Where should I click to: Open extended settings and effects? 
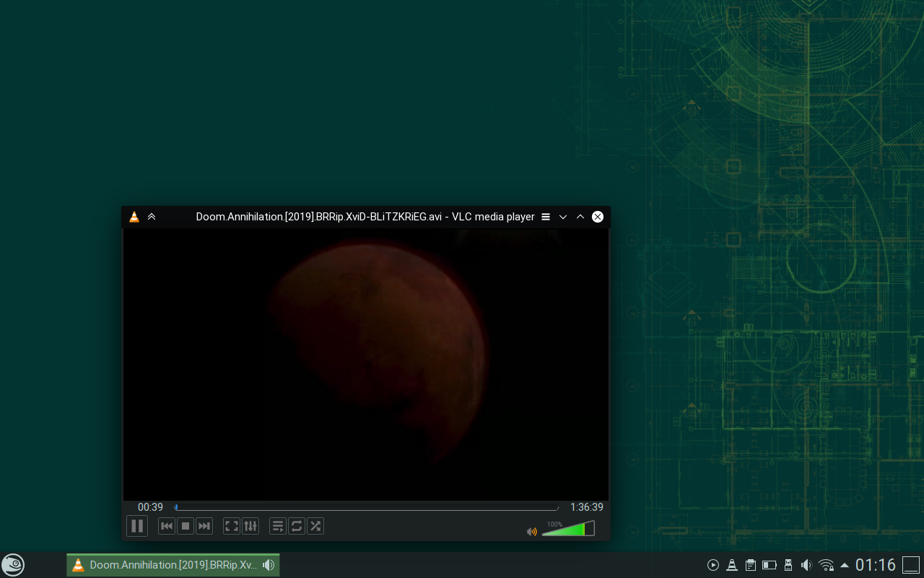pyautogui.click(x=250, y=526)
